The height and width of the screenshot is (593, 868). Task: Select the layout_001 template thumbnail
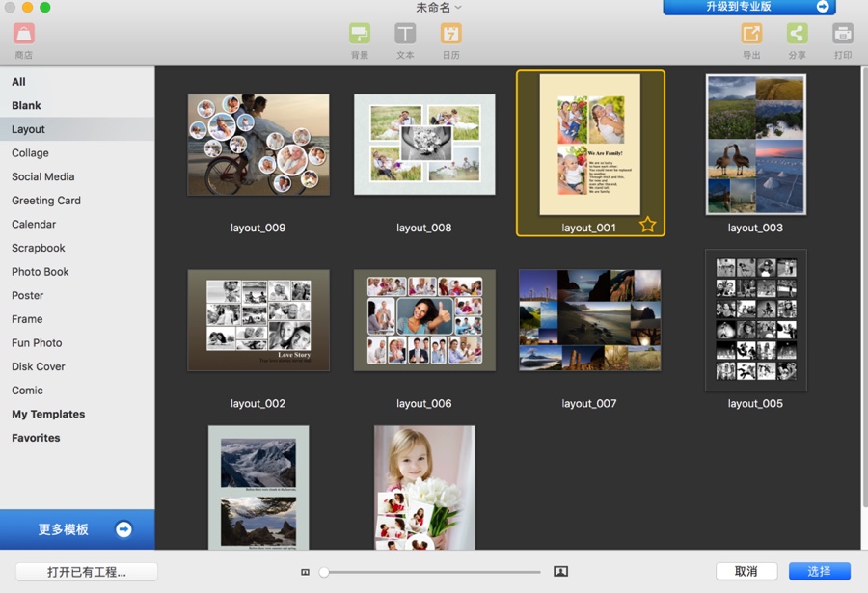click(590, 145)
